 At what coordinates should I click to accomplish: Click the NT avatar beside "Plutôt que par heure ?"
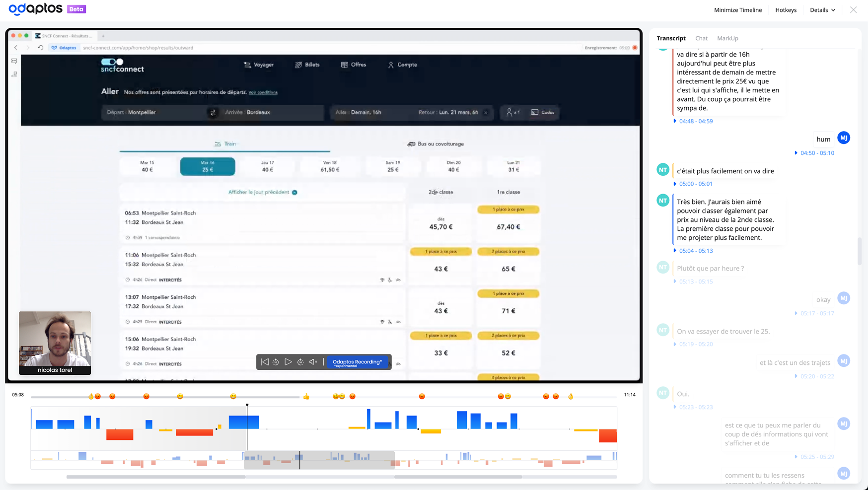(x=663, y=268)
